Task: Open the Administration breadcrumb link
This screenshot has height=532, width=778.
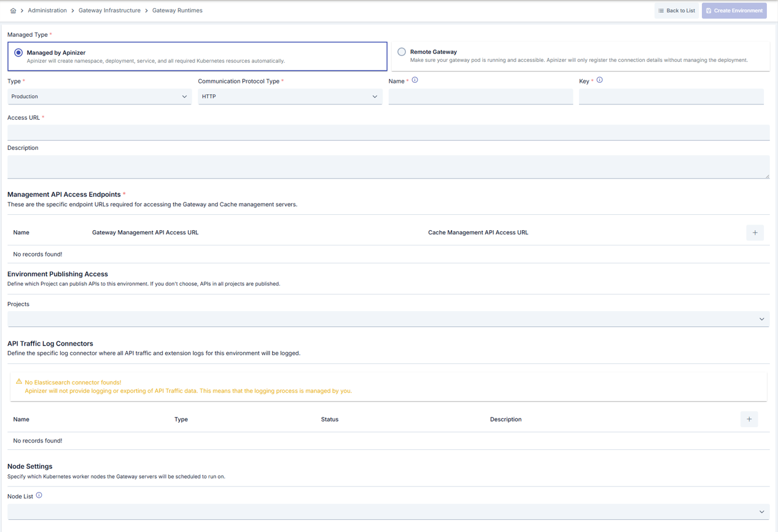Action: click(47, 10)
